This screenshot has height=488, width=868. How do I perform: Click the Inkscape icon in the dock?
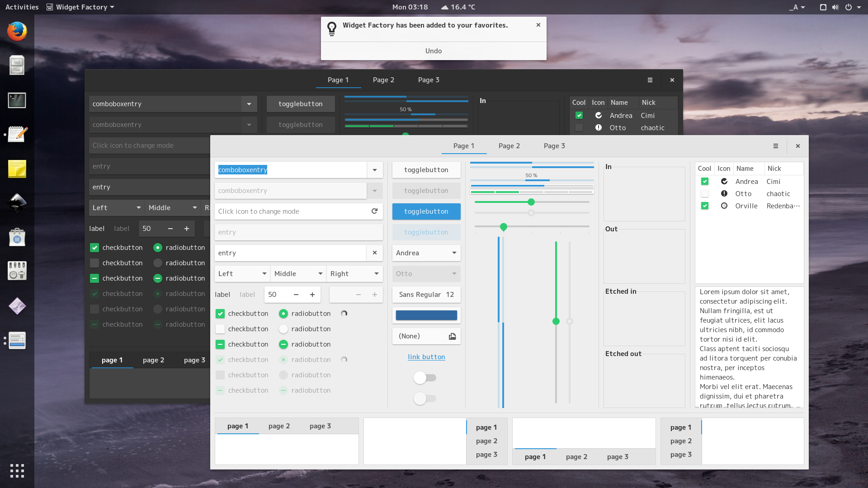click(17, 203)
